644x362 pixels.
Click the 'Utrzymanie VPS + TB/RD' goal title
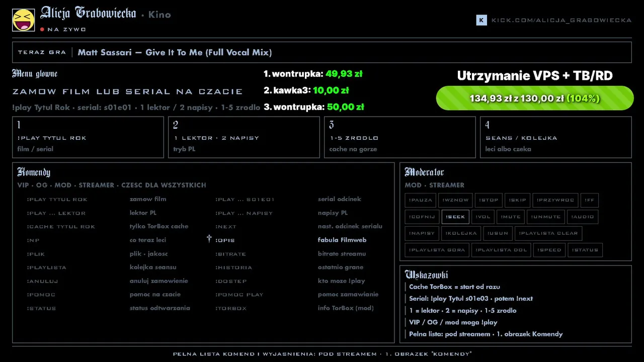[535, 76]
